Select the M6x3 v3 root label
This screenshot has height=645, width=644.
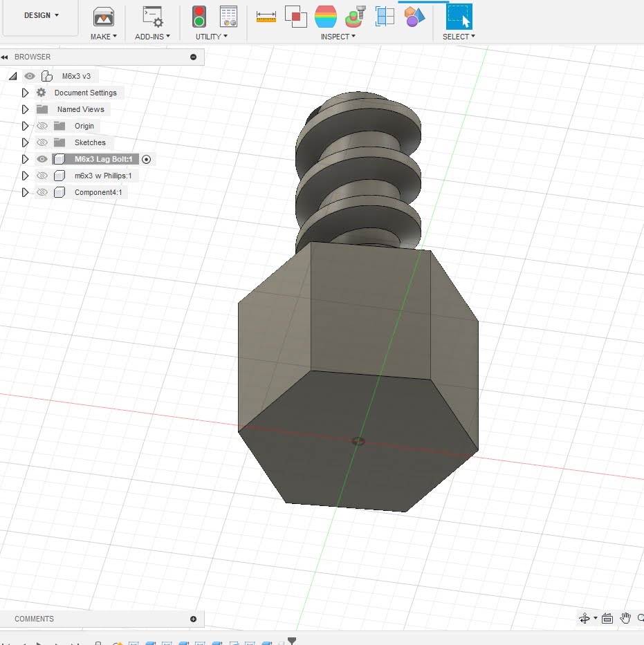pyautogui.click(x=76, y=76)
